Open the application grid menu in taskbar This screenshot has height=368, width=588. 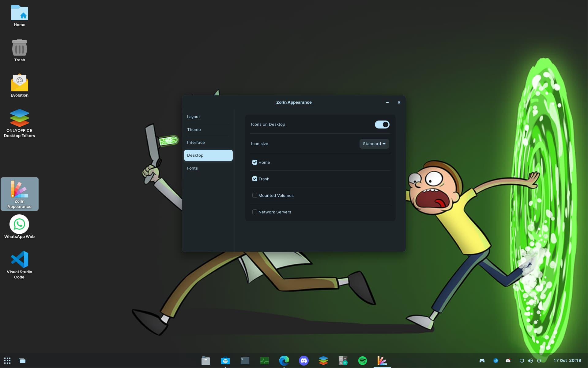(x=7, y=361)
